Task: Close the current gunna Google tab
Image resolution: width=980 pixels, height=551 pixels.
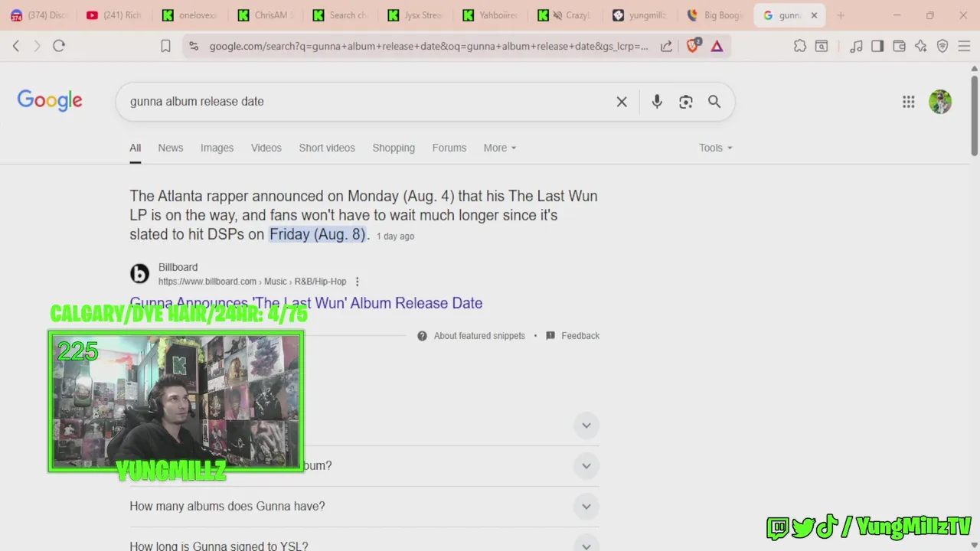Action: pos(815,15)
